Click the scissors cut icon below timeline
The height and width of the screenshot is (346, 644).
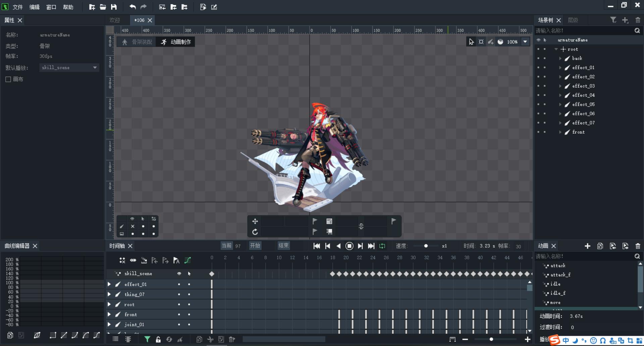pyautogui.click(x=210, y=339)
